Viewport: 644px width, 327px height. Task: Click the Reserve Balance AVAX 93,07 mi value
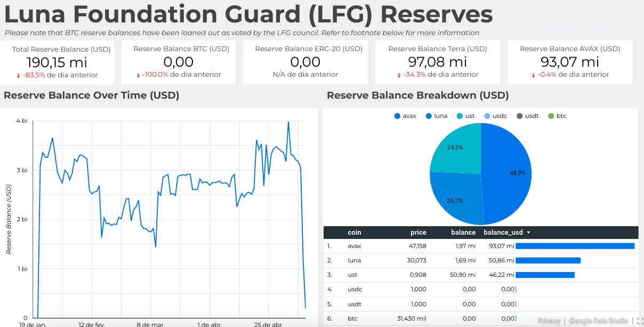coord(570,62)
